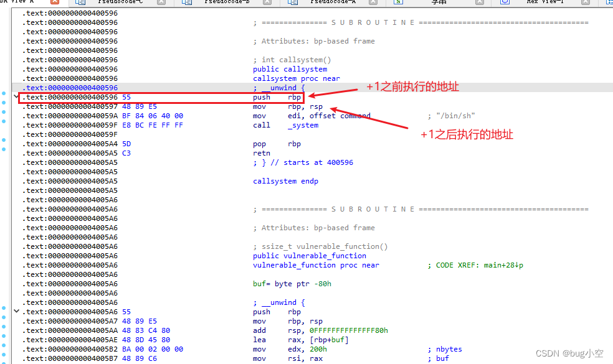This screenshot has width=613, height=364.
Task: Switch to the Pseudocode-C tab
Action: point(120,2)
